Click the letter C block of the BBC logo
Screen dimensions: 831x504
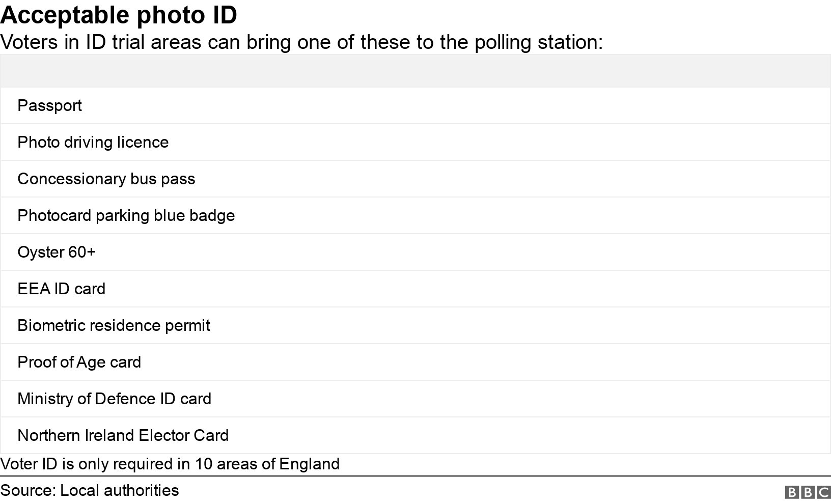(824, 492)
